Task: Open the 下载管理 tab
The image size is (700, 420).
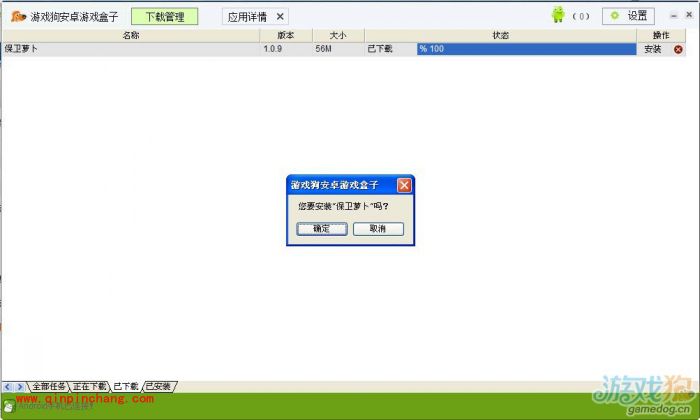Action: pyautogui.click(x=165, y=17)
